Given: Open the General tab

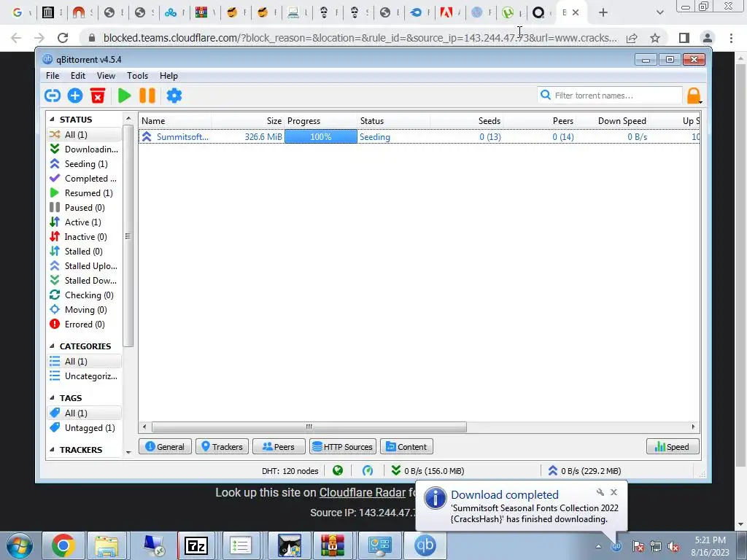Looking at the screenshot, I should tap(165, 447).
